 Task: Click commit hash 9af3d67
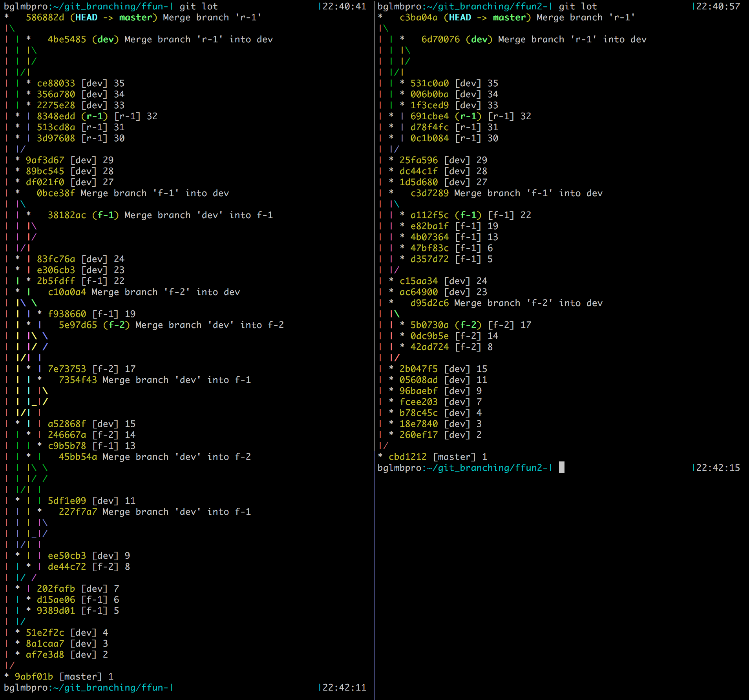coord(45,160)
